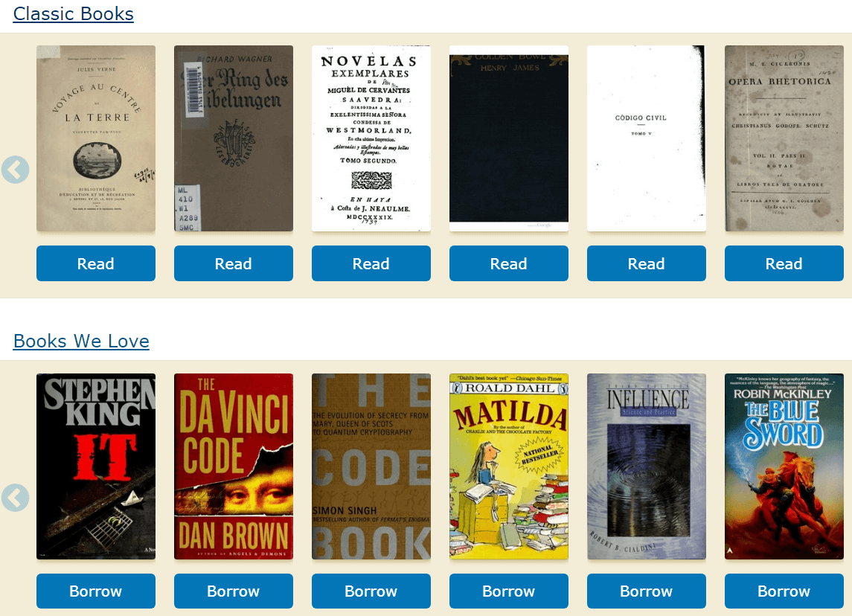Read Voyage au Centre de la Terre
The width and height of the screenshot is (852, 616).
(x=96, y=263)
